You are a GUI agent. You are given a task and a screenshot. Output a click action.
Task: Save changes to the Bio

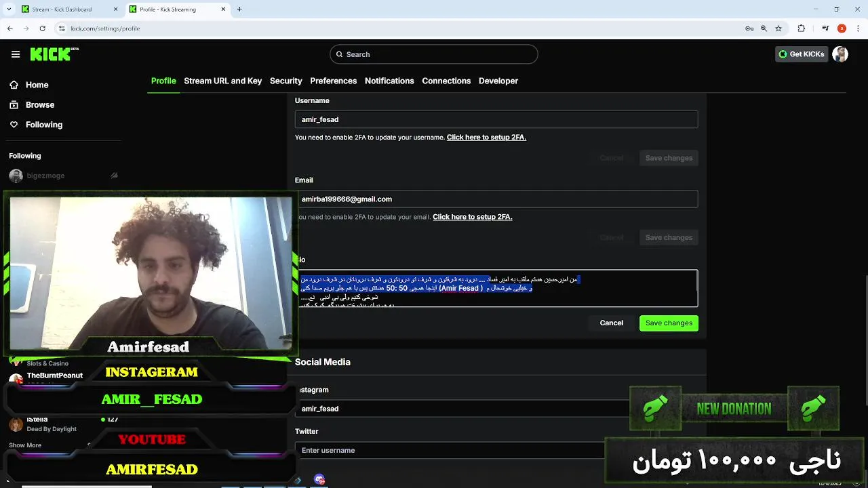pos(669,323)
